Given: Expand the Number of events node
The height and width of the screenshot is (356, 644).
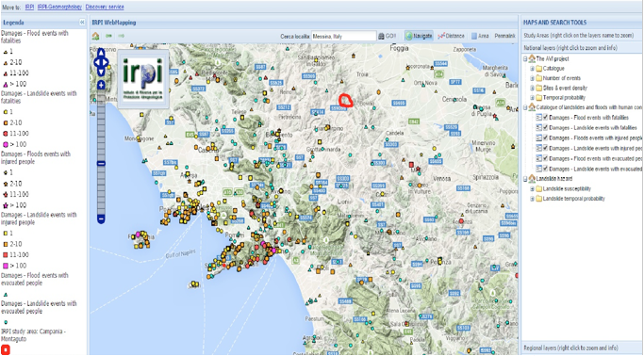Looking at the screenshot, I should pos(533,78).
